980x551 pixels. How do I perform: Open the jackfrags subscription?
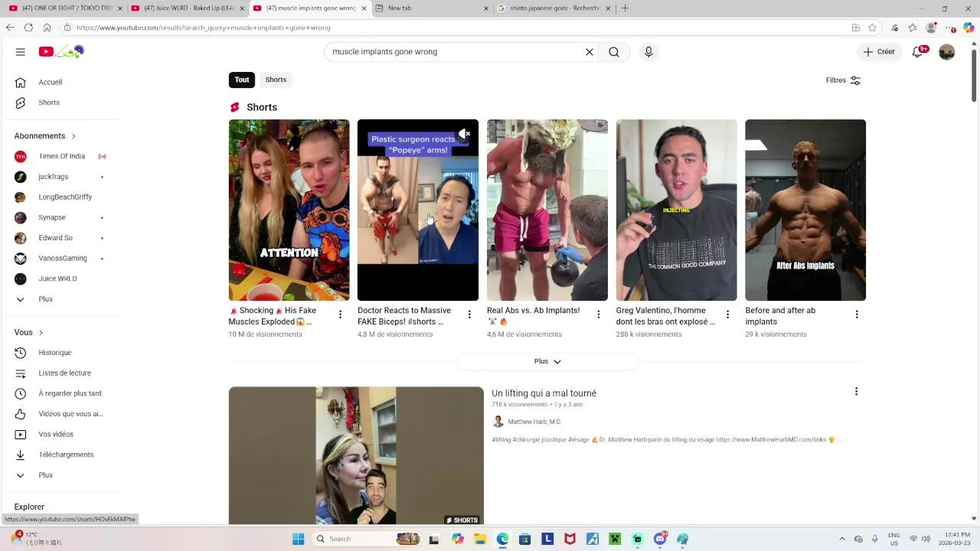click(x=54, y=177)
